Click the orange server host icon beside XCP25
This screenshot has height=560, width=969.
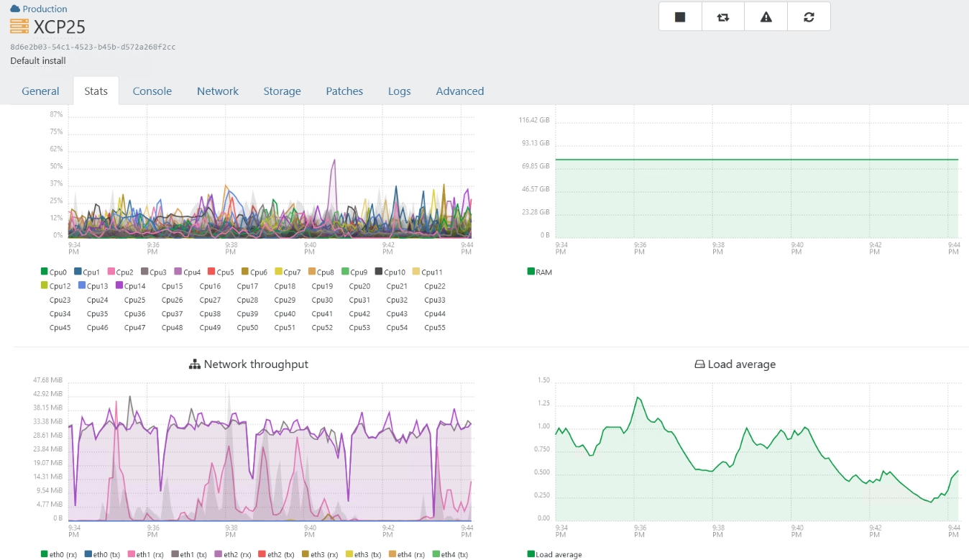tap(19, 27)
